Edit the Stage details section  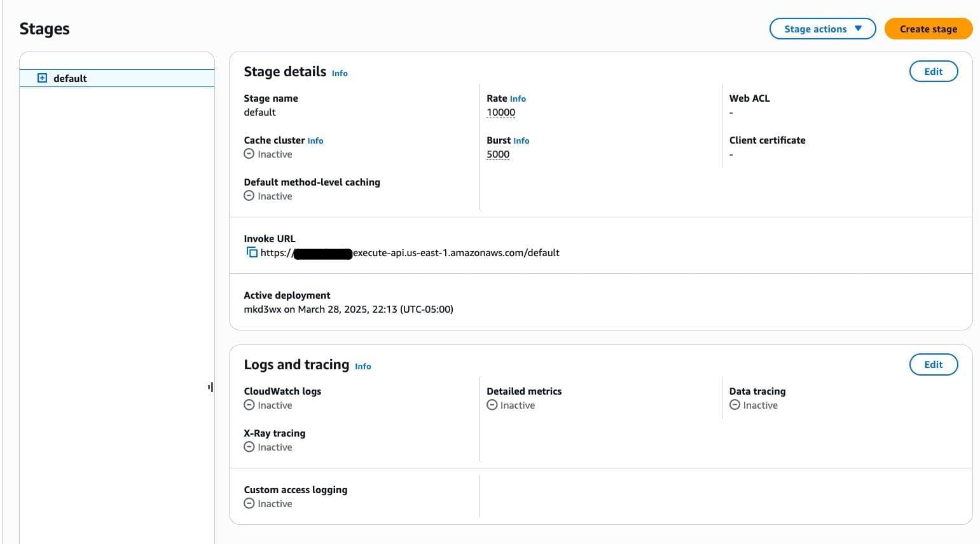point(933,71)
